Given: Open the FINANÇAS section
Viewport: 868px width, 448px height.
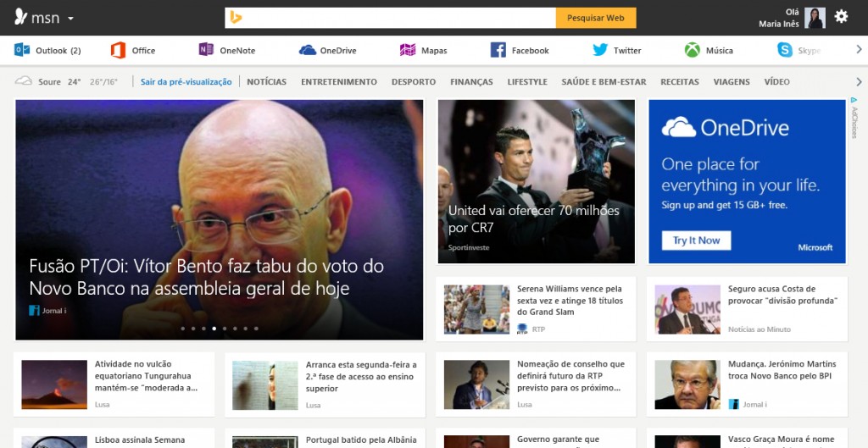Looking at the screenshot, I should (471, 82).
